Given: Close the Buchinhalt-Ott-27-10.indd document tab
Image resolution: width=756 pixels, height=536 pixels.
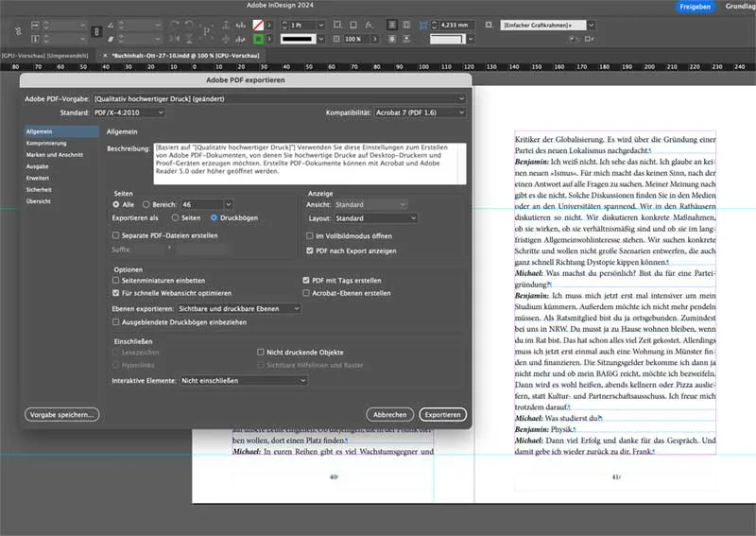Looking at the screenshot, I should (104, 56).
